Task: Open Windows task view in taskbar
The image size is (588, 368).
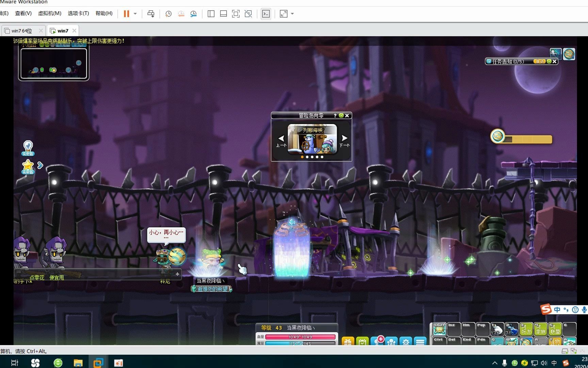Action: point(15,363)
